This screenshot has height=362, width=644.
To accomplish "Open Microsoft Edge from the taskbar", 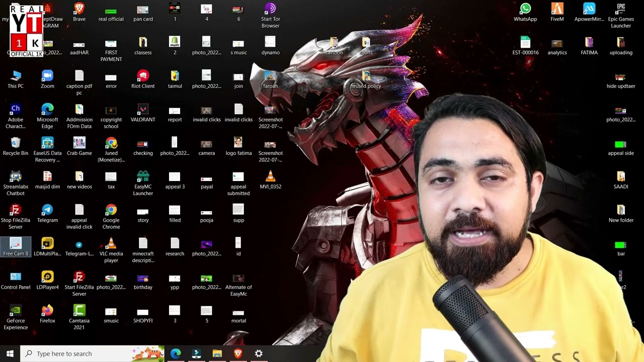I will [x=176, y=353].
